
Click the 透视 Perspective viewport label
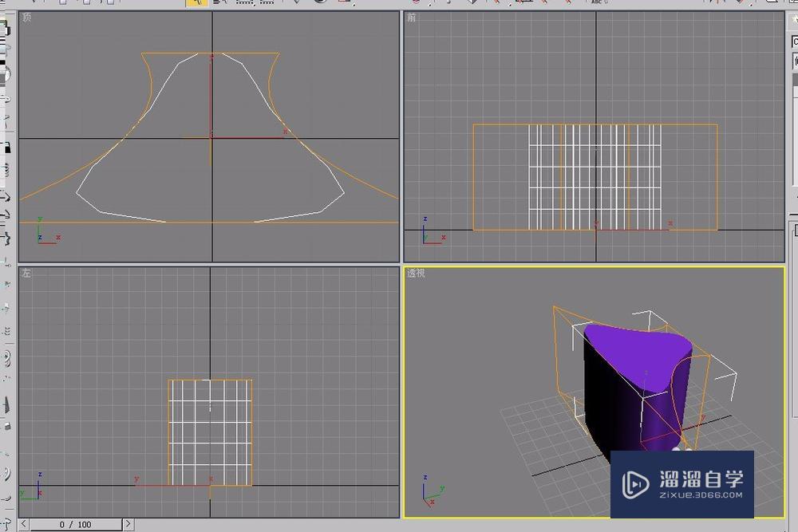click(416, 273)
